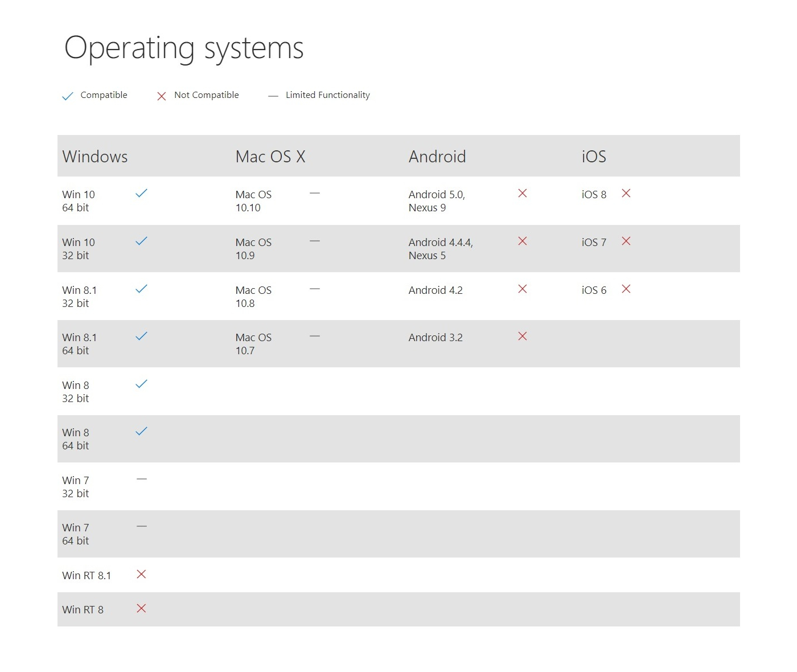
Task: Click the Win RT 8.1 label
Action: coord(87,575)
